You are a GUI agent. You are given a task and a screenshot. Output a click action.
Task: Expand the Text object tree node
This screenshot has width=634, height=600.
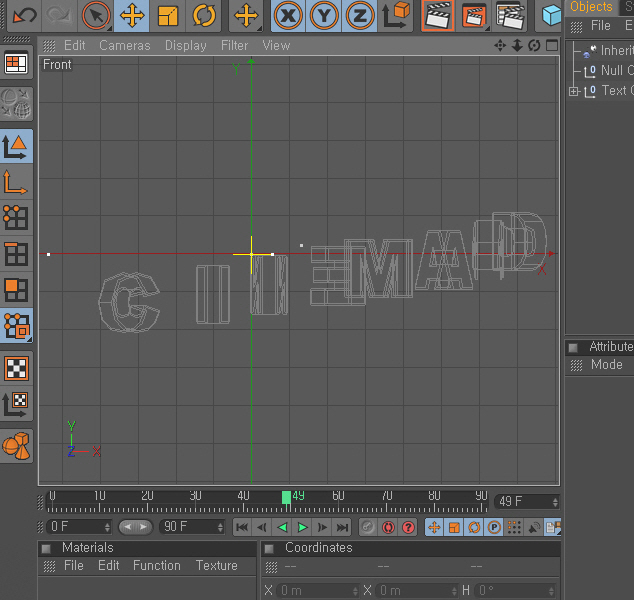point(573,91)
